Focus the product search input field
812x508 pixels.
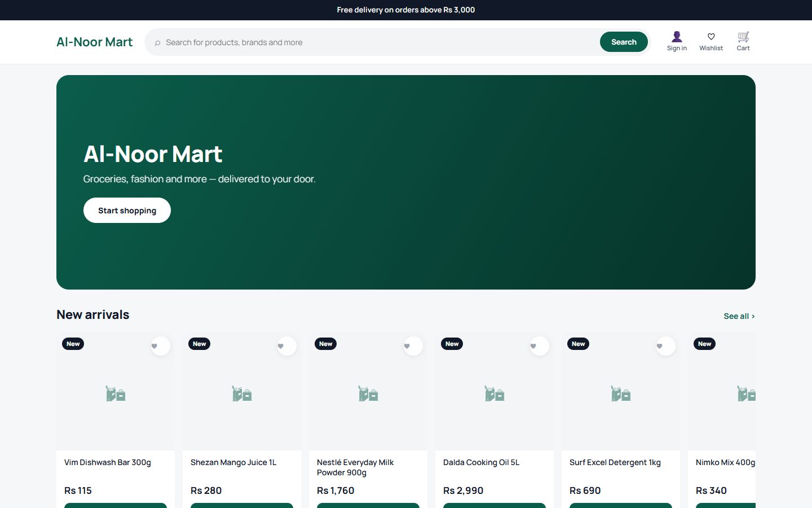tap(380, 42)
